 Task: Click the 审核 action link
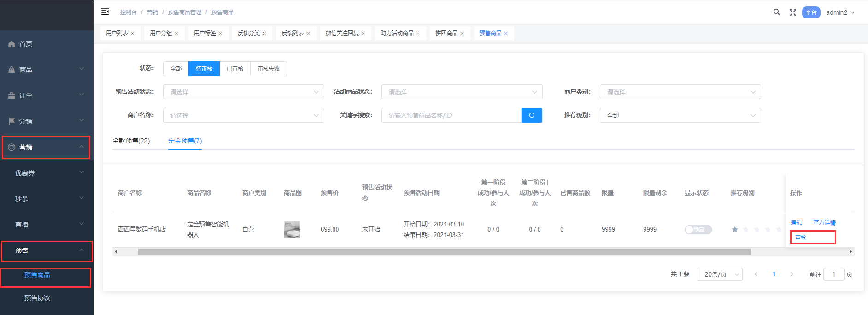801,237
